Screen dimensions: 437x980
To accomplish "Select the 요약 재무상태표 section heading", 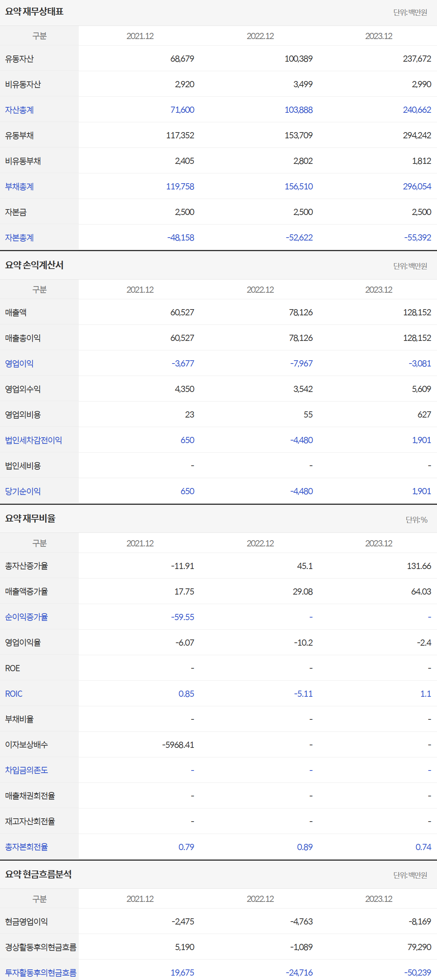I will point(34,12).
